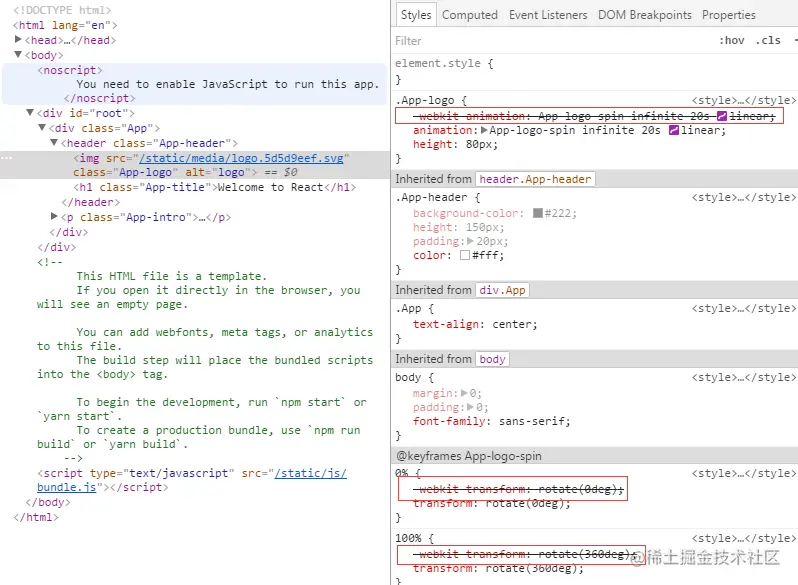Open the row actions ellipsis for img element
This screenshot has width=798, height=585.
pos(7,158)
